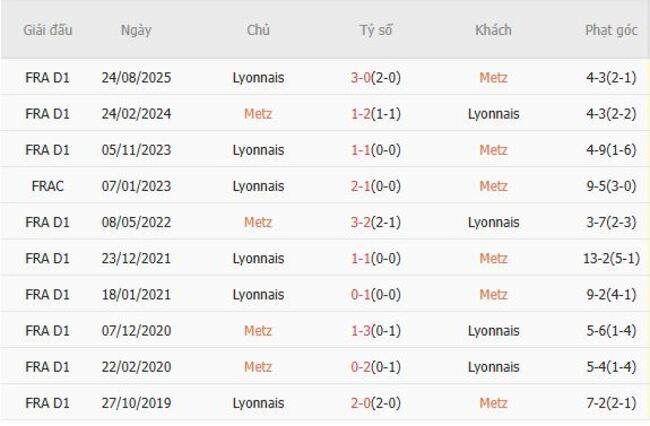Click the Phạt góc column header
The height and width of the screenshot is (426, 650).
click(x=610, y=30)
